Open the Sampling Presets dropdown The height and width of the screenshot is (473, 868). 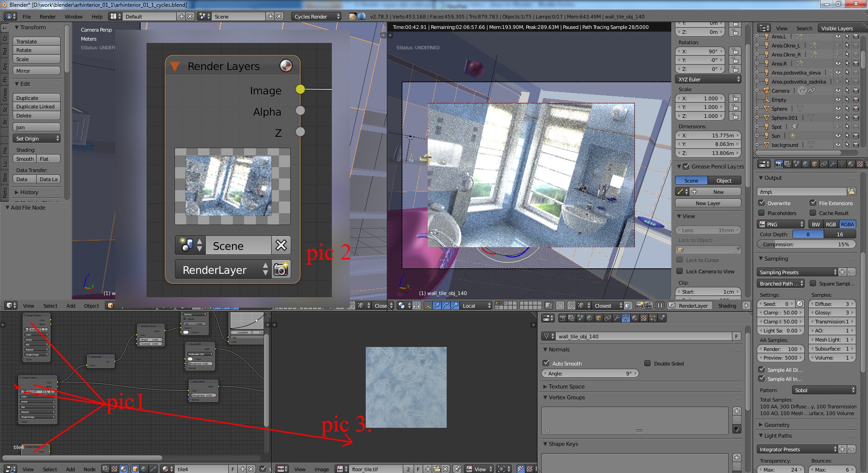click(x=797, y=272)
